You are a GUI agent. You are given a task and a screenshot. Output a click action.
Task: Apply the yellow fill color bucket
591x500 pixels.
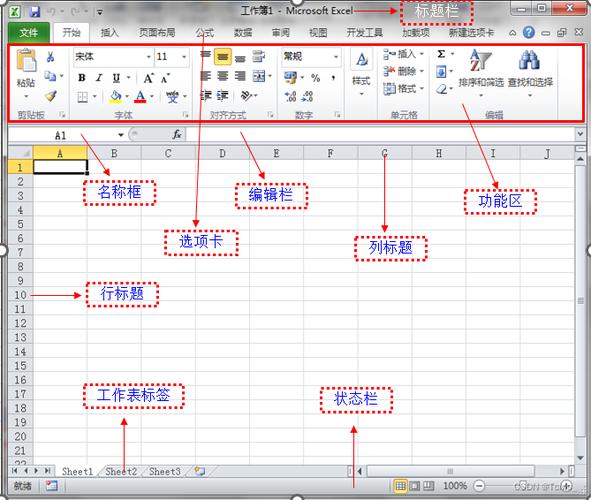tap(115, 97)
